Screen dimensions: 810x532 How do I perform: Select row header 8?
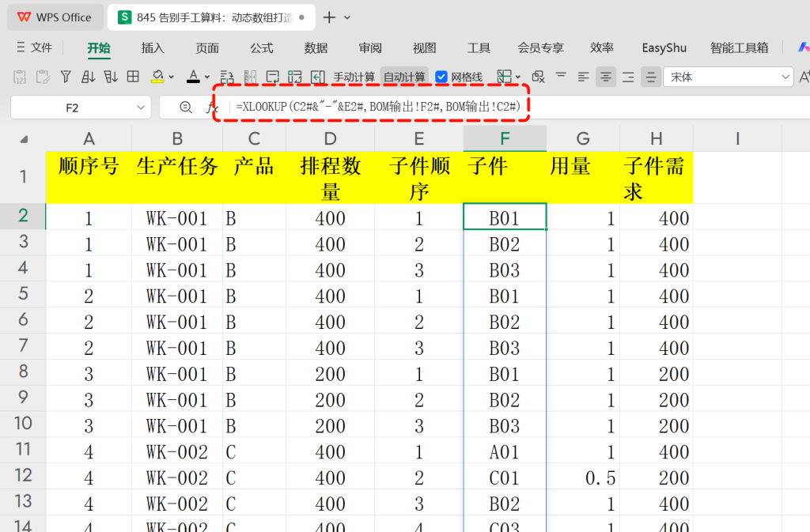tap(23, 372)
